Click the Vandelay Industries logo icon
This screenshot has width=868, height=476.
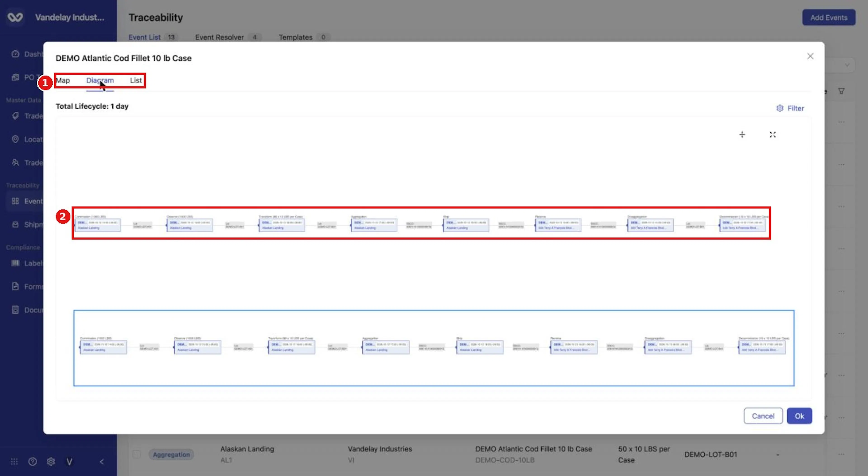point(15,17)
